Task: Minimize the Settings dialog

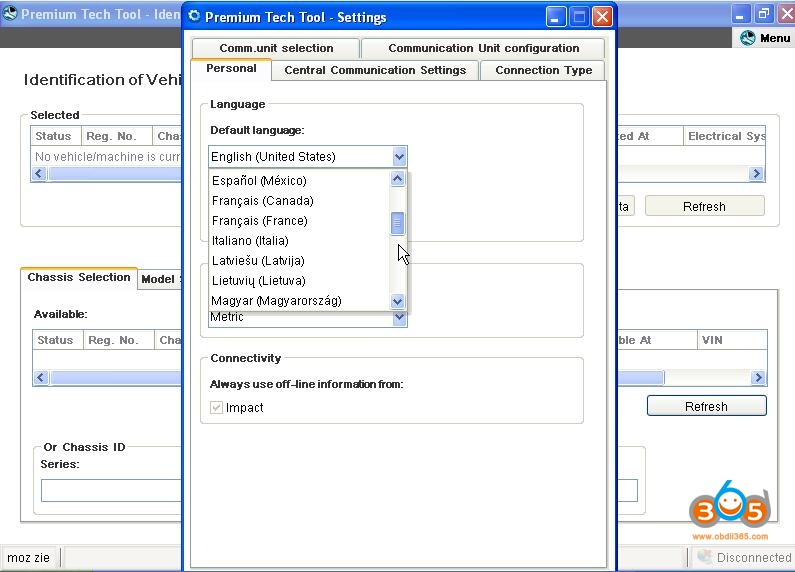Action: 556,17
